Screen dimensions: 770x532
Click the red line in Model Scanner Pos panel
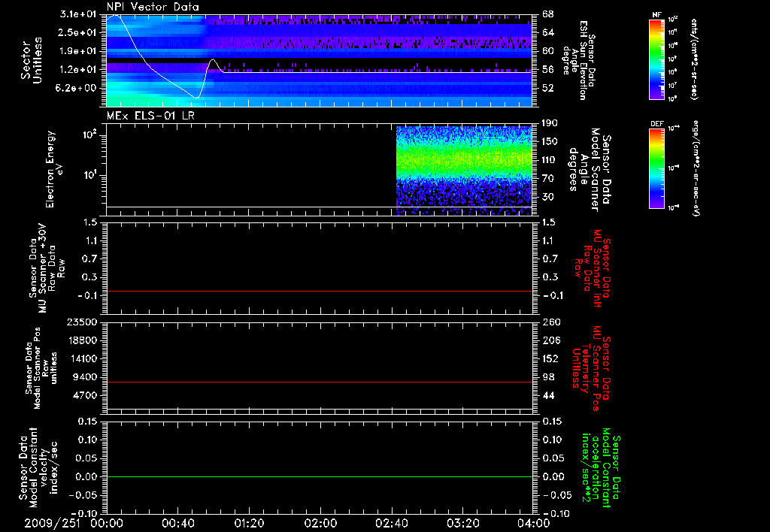click(319, 382)
